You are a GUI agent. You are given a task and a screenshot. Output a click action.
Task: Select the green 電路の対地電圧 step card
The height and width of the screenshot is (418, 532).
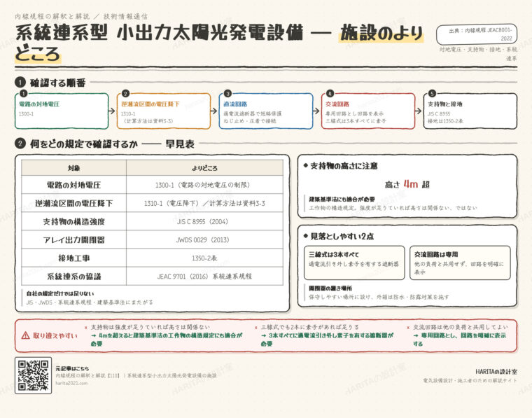pyautogui.click(x=62, y=111)
